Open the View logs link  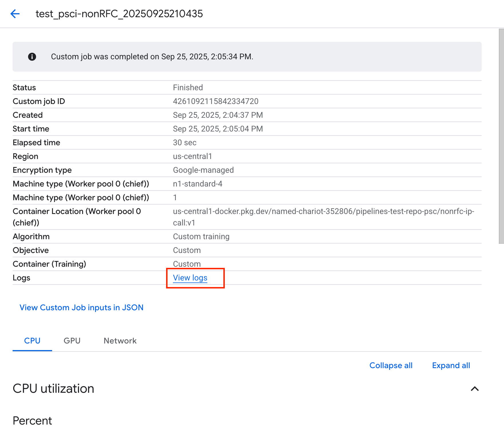(x=190, y=278)
